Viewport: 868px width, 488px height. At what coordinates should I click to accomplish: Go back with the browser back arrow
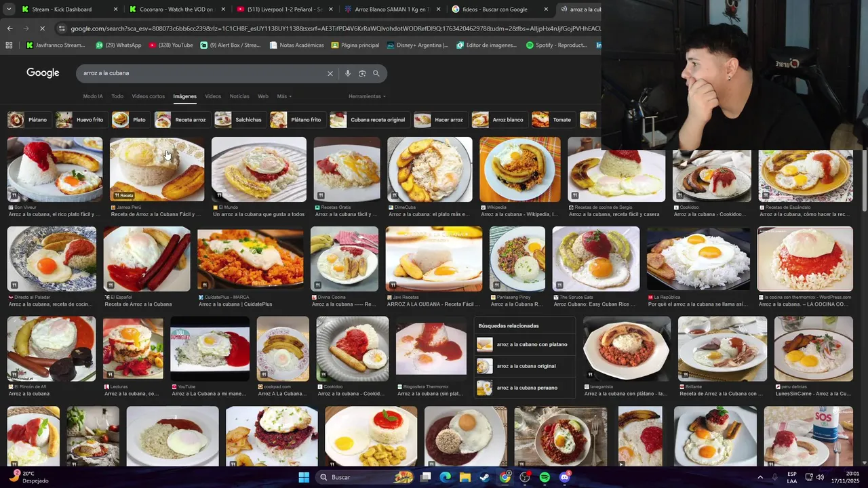(9, 28)
